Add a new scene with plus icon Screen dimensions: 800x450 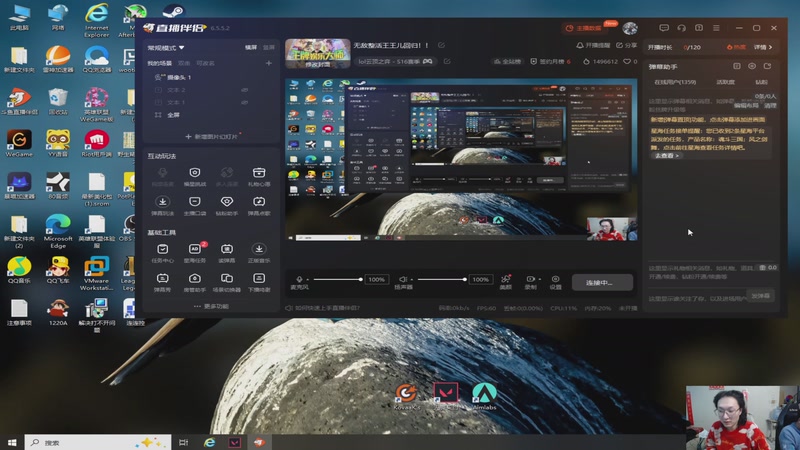[269, 63]
